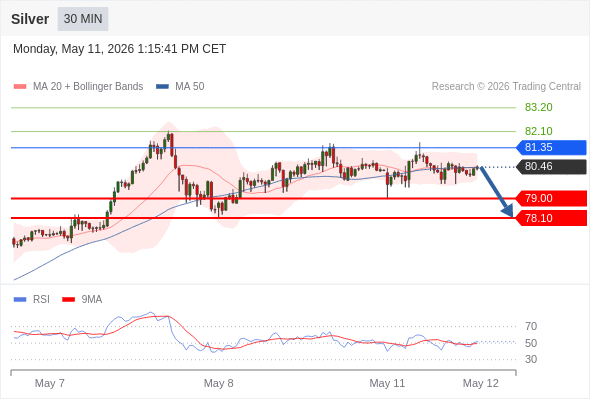The width and height of the screenshot is (590, 400).
Task: Click the blue RSI legend swatch
Action: pos(20,300)
